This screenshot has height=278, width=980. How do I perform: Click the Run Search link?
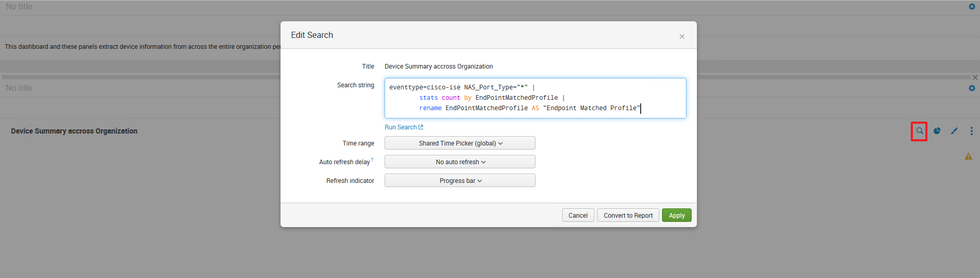click(x=404, y=127)
